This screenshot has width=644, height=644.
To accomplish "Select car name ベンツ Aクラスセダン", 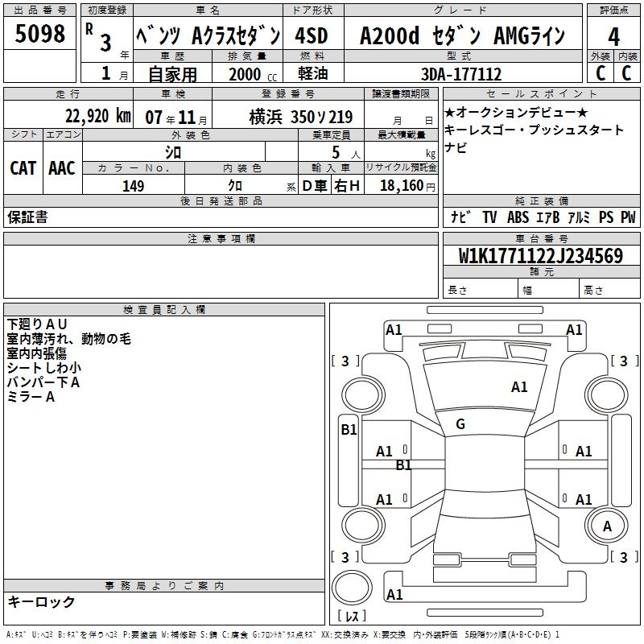I will [208, 35].
